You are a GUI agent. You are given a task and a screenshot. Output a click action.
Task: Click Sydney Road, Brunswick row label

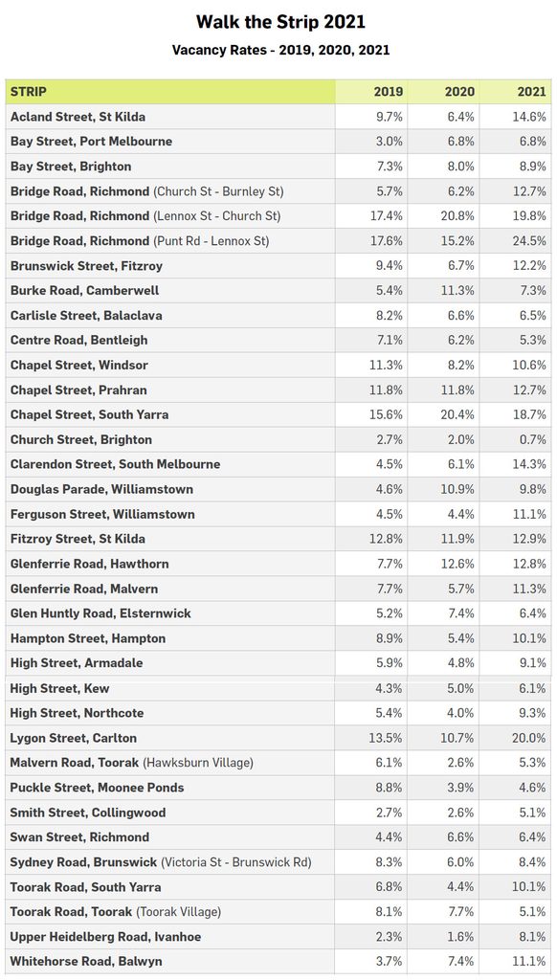click(x=161, y=862)
